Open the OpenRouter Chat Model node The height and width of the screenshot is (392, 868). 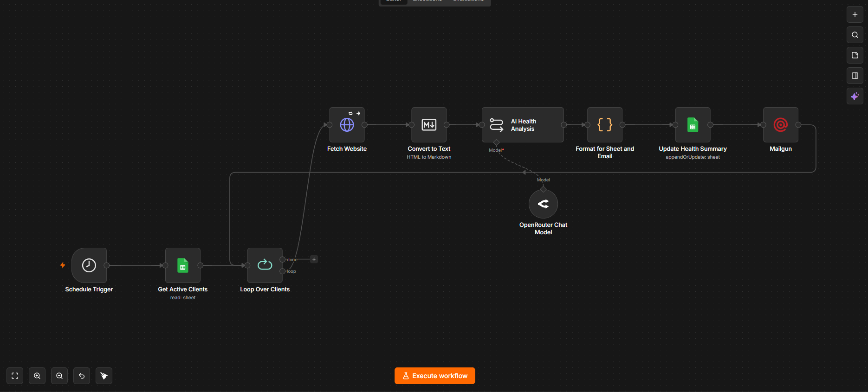544,204
